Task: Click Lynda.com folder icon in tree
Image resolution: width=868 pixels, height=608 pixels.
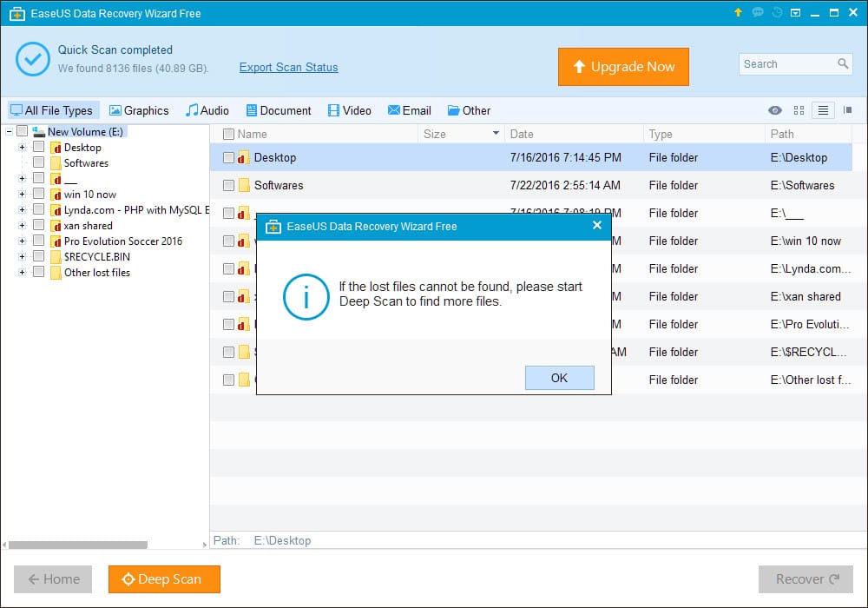Action: tap(56, 210)
